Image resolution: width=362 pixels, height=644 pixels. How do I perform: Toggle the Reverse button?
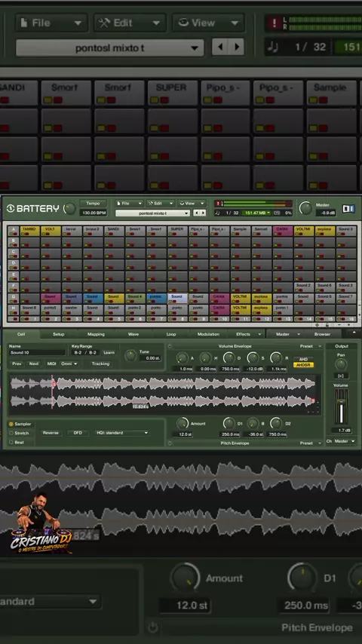pos(51,433)
